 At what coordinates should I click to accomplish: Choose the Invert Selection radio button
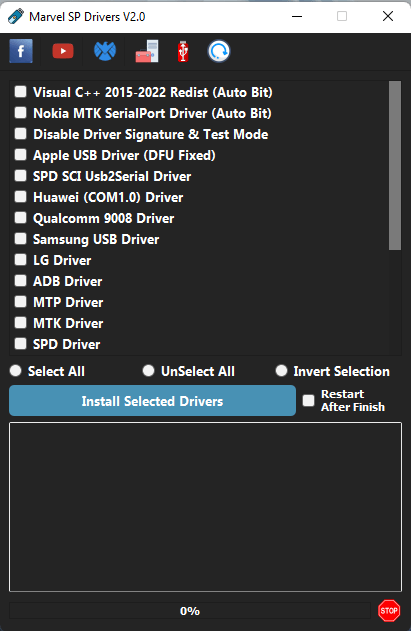(x=281, y=371)
